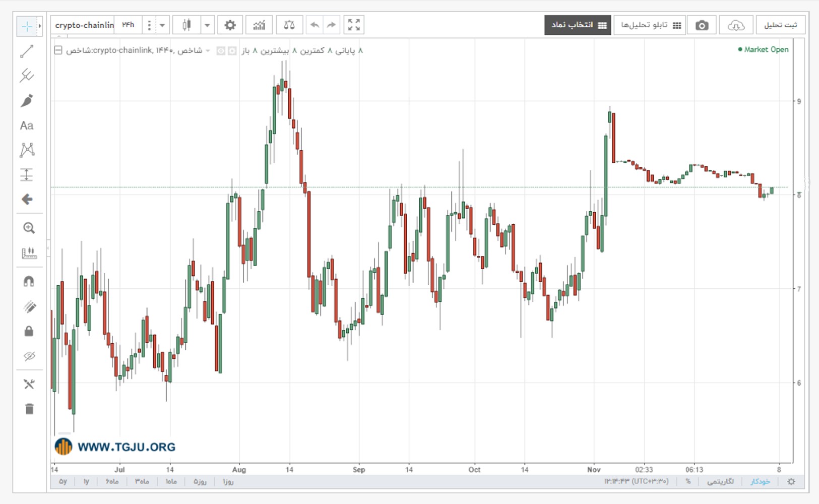
Task: Select the trend line drawing tool
Action: pyautogui.click(x=27, y=51)
